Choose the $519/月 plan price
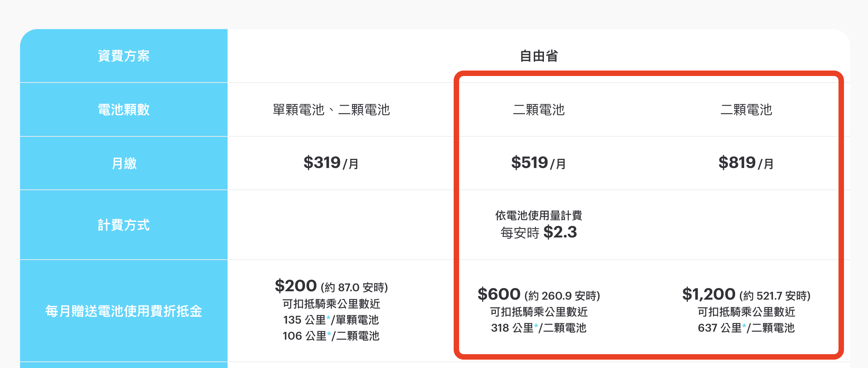The width and height of the screenshot is (868, 368). pyautogui.click(x=538, y=163)
